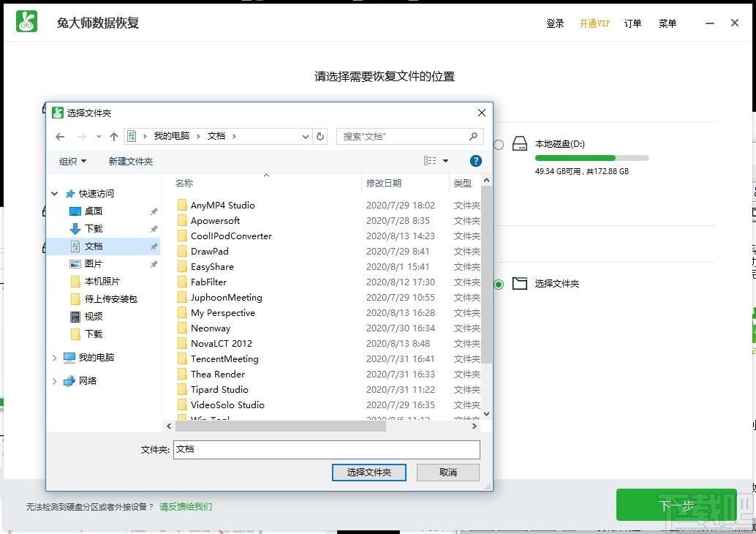
Task: Open the dialog help question mark
Action: pyautogui.click(x=475, y=161)
